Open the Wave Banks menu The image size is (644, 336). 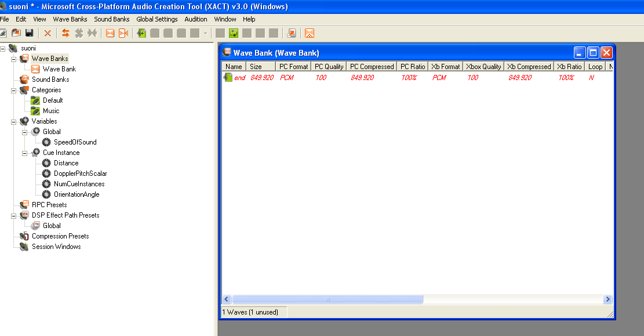[70, 19]
